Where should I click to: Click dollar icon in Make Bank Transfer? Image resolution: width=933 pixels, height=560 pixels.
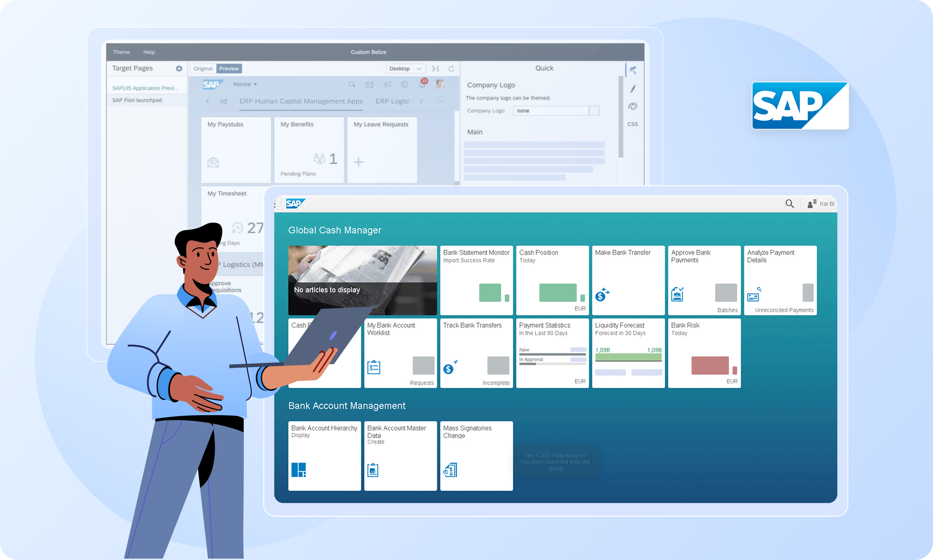pos(602,295)
